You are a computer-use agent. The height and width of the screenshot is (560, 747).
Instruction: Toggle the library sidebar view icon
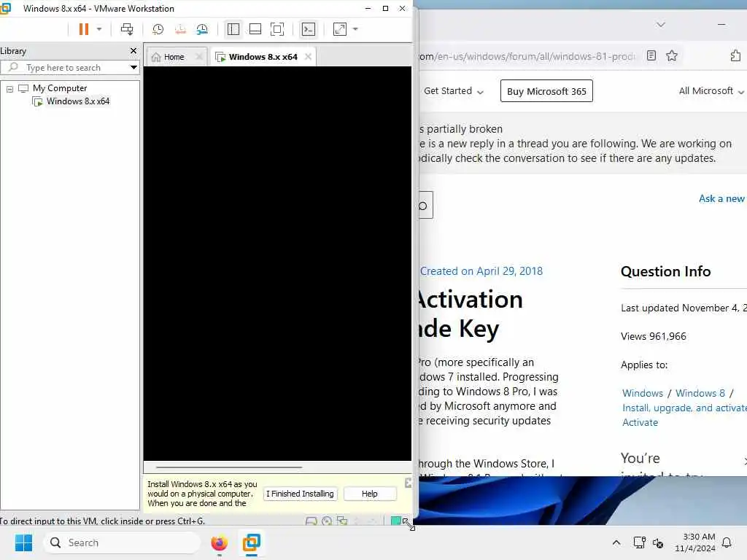click(x=233, y=29)
